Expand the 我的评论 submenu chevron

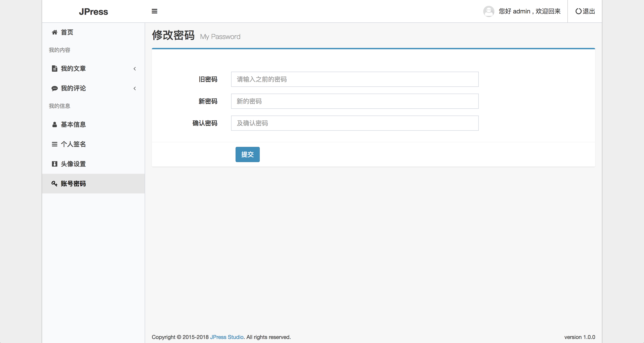135,88
